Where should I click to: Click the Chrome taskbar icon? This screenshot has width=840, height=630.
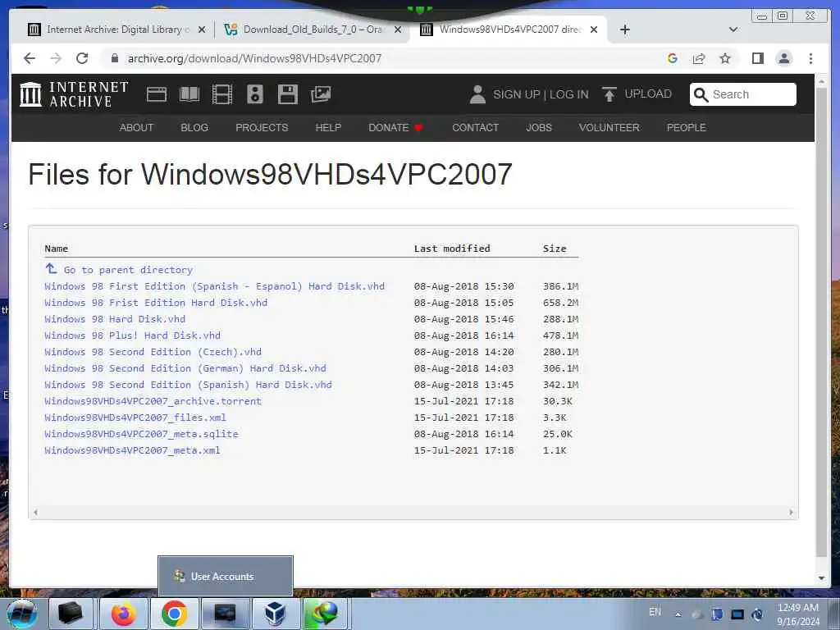click(174, 614)
